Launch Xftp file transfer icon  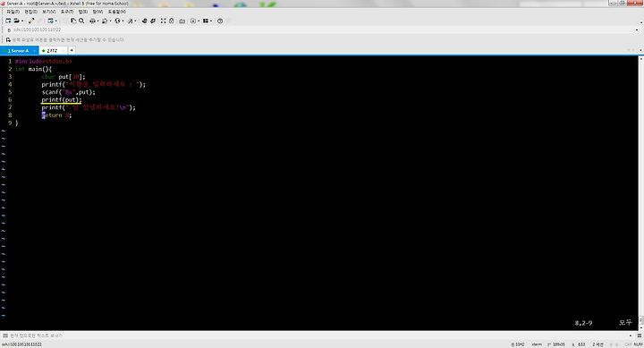click(145, 21)
